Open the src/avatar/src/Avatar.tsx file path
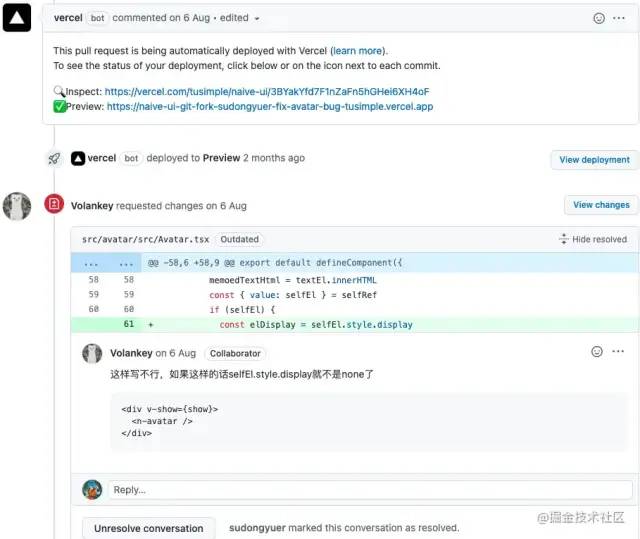This screenshot has width=640, height=539. click(x=146, y=239)
